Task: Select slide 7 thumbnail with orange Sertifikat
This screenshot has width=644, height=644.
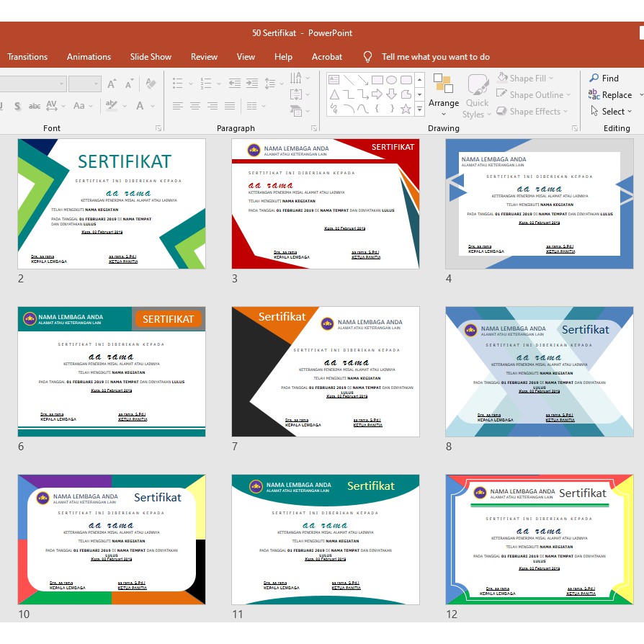Action: (x=325, y=372)
